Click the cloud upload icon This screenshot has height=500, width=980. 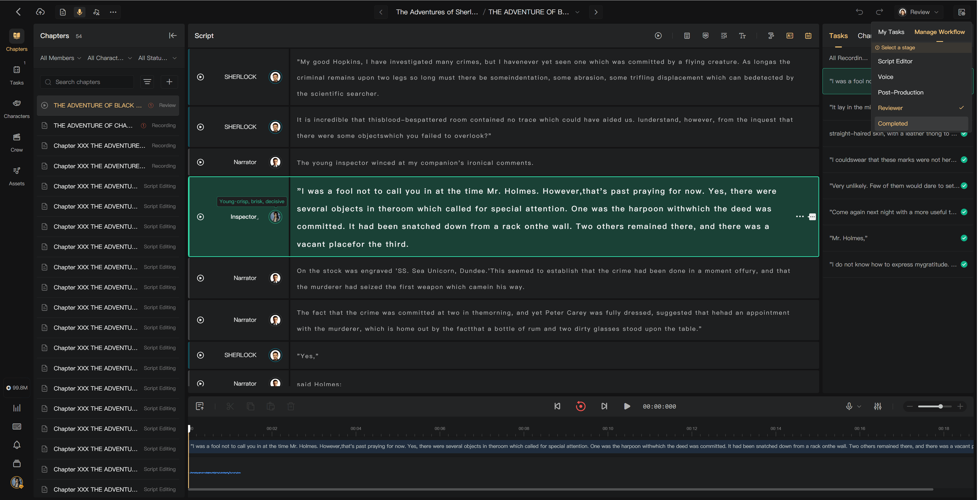(40, 12)
